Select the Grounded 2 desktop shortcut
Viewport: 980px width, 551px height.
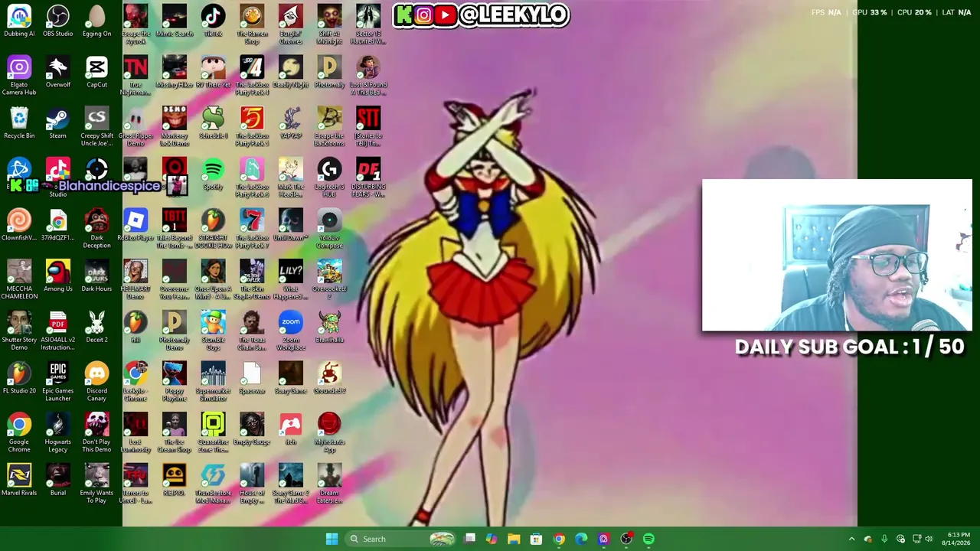coord(329,378)
